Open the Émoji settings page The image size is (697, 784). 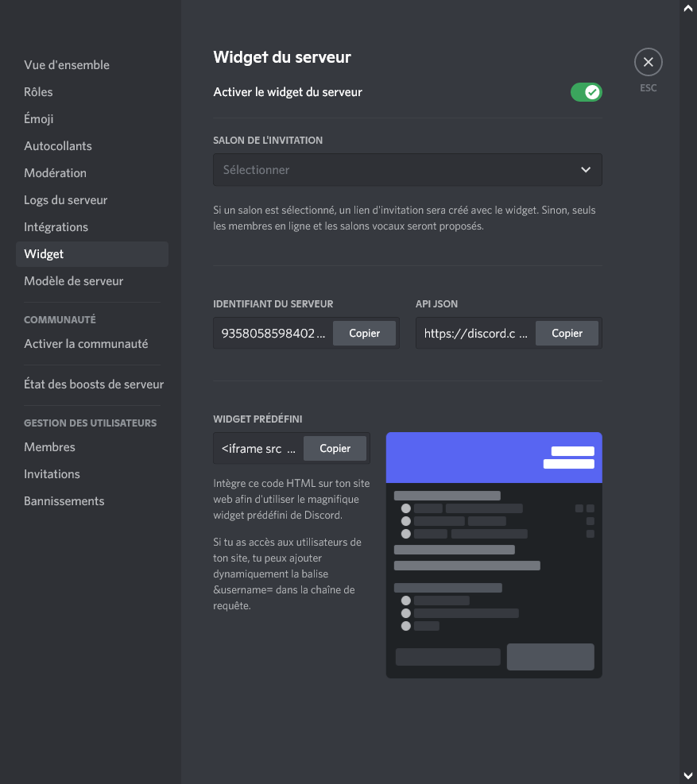click(39, 119)
